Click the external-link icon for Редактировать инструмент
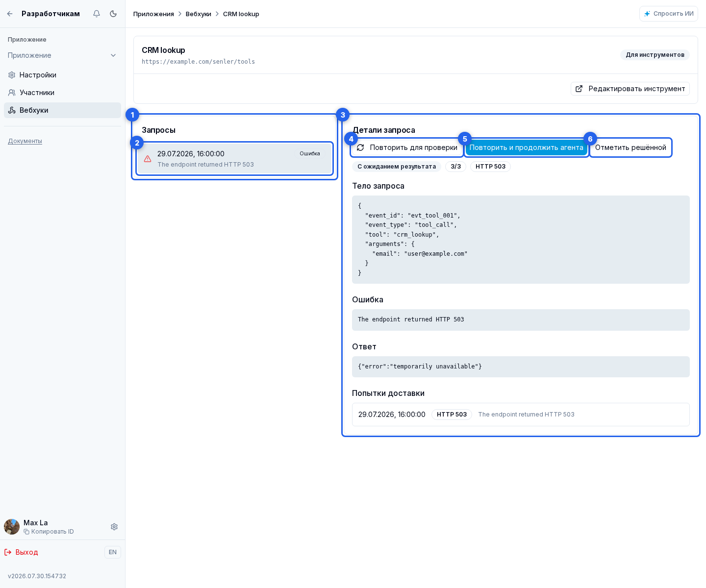 579,89
